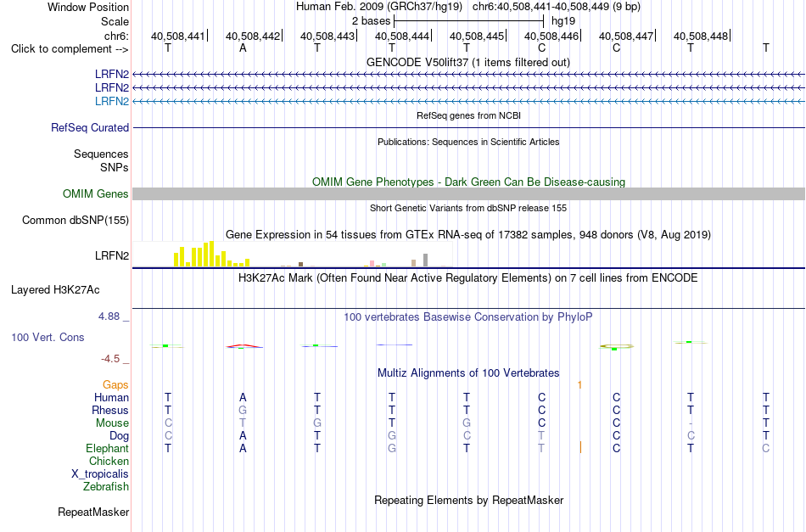The image size is (806, 532).
Task: Open 'Repeating Elements by RepeatMasker' title
Action: 468,501
